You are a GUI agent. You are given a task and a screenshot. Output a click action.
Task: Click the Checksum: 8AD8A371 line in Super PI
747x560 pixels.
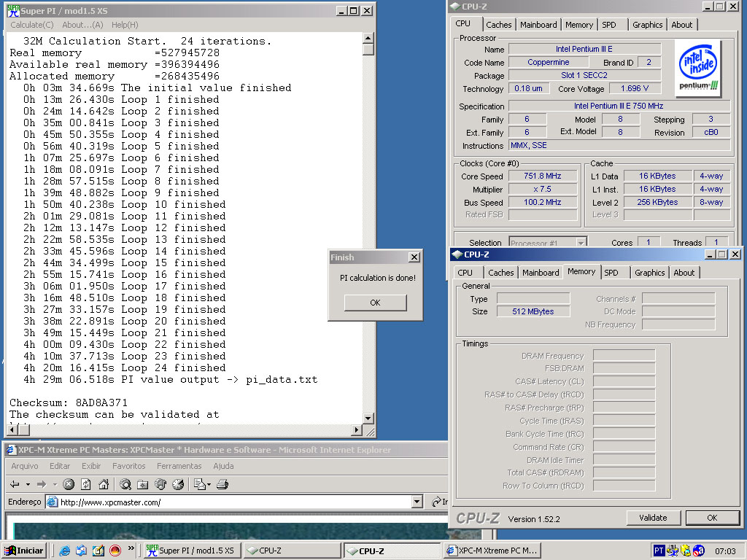[68, 402]
